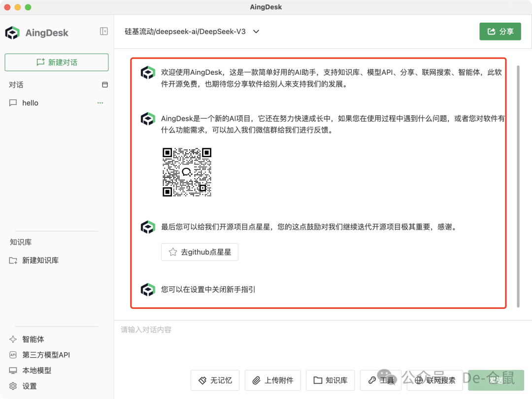This screenshot has width=532, height=399.
Task: Click the API icon next to 第三方模型API
Action: pyautogui.click(x=13, y=355)
